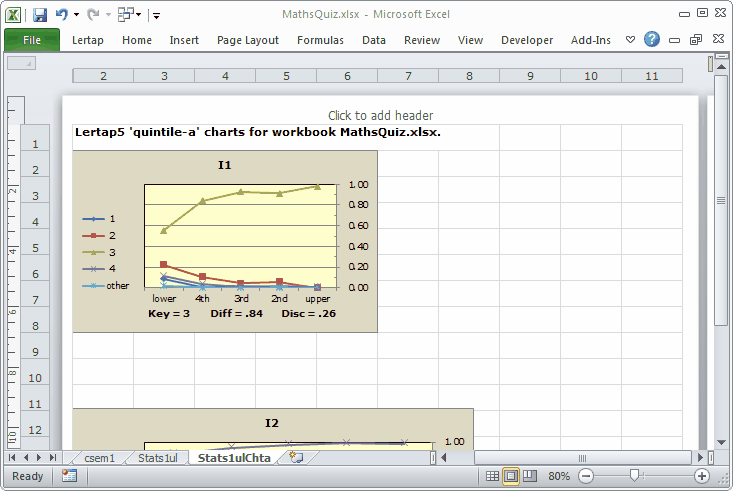Image resolution: width=733 pixels, height=491 pixels.
Task: Switch to the csem1 sheet tab
Action: (x=99, y=458)
